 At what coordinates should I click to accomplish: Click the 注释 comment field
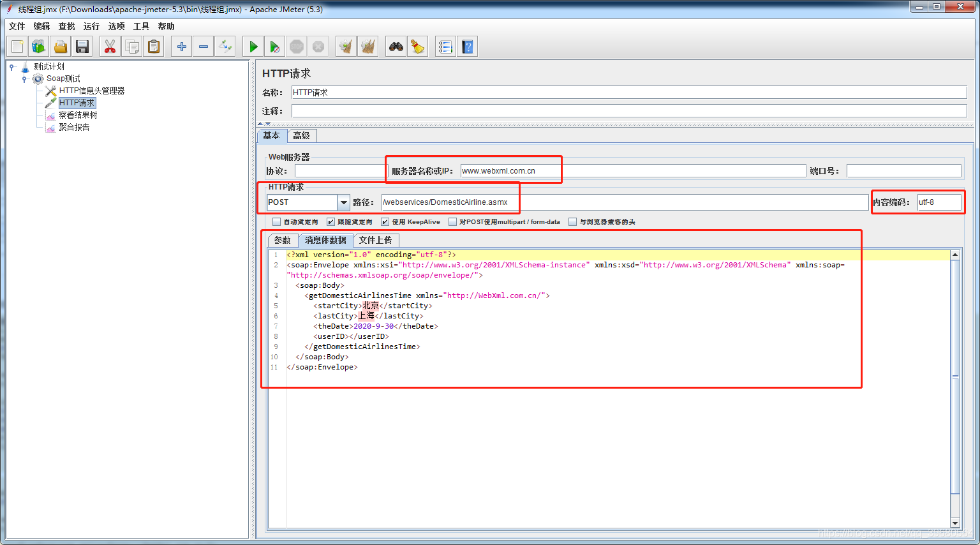pos(629,111)
